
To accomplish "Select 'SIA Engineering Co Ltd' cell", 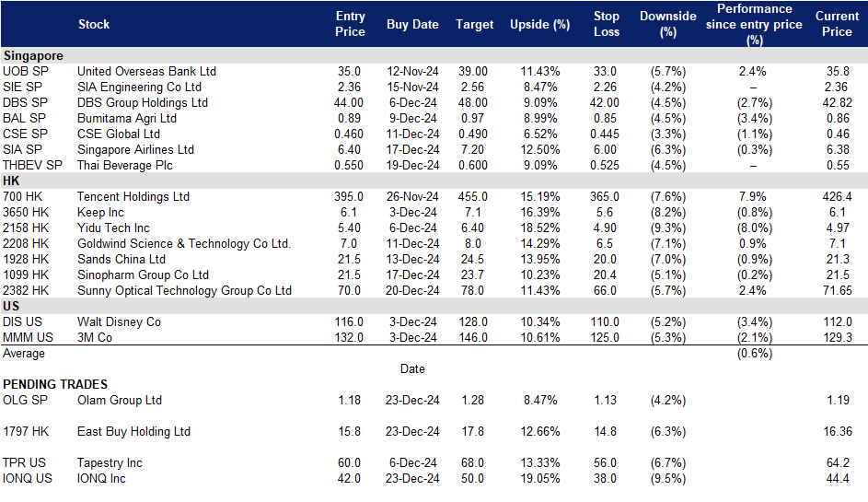I will (x=140, y=87).
